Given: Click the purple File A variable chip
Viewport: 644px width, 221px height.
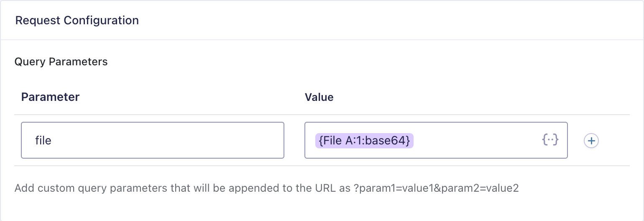Looking at the screenshot, I should pos(364,141).
